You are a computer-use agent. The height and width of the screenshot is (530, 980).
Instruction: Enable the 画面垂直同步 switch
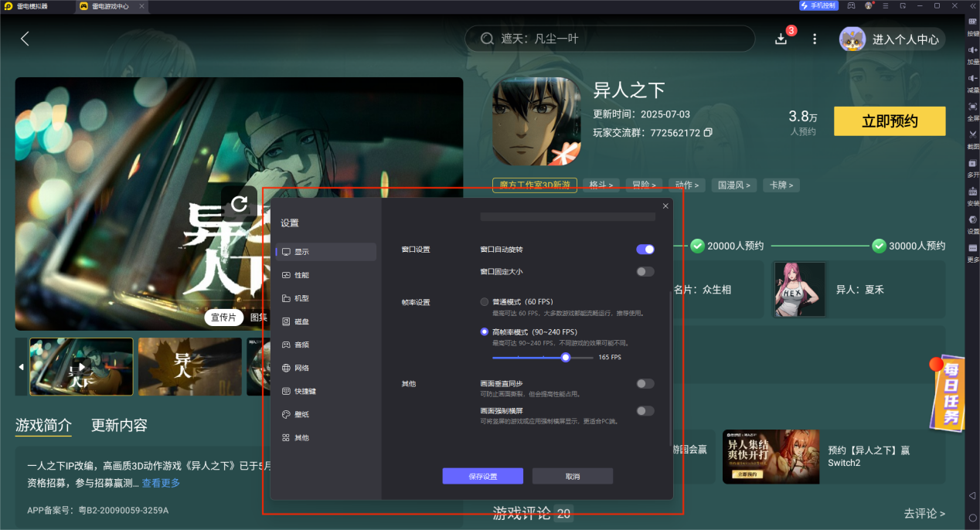click(x=645, y=384)
